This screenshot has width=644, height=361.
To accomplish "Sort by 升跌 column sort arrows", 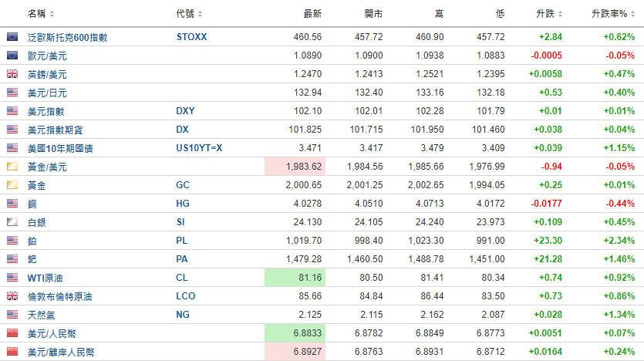I will [560, 14].
